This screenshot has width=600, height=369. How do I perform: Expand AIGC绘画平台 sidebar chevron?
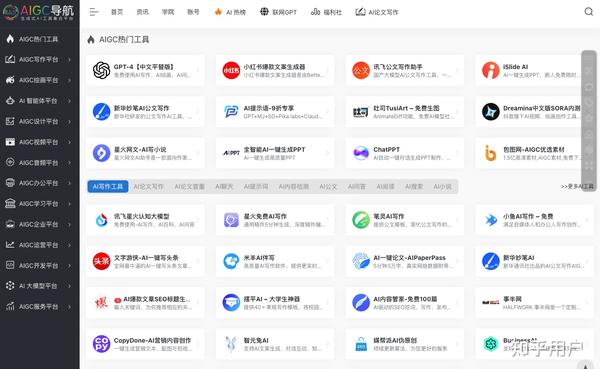pyautogui.click(x=70, y=80)
